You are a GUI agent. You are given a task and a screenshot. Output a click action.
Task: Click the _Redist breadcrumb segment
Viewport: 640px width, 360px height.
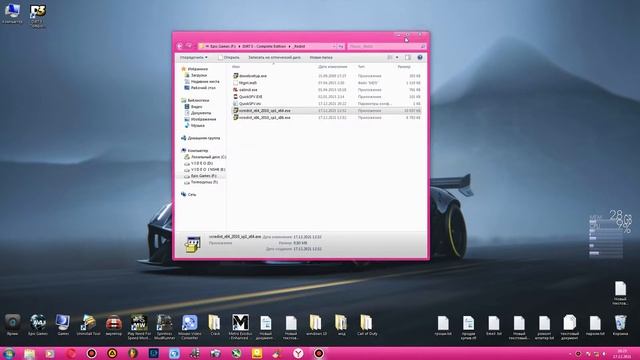(x=299, y=47)
